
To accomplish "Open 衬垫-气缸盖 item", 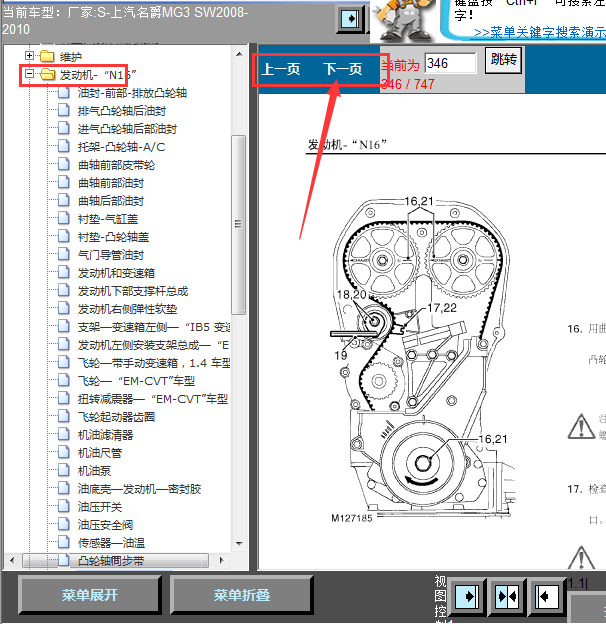I will (107, 219).
